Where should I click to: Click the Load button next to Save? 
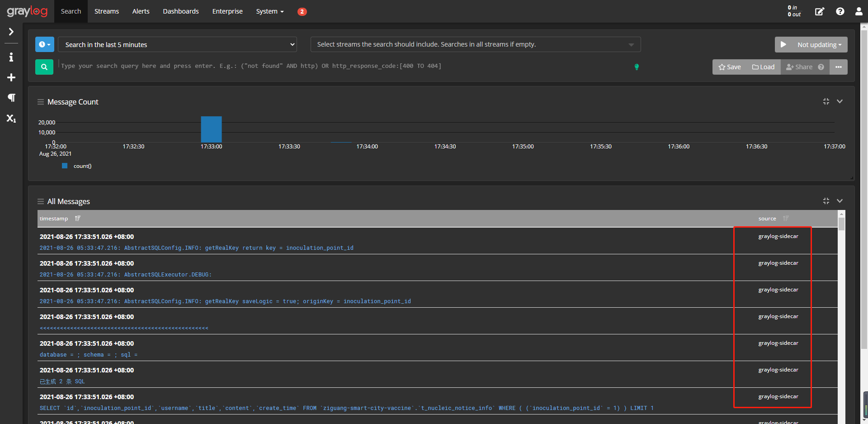click(763, 67)
